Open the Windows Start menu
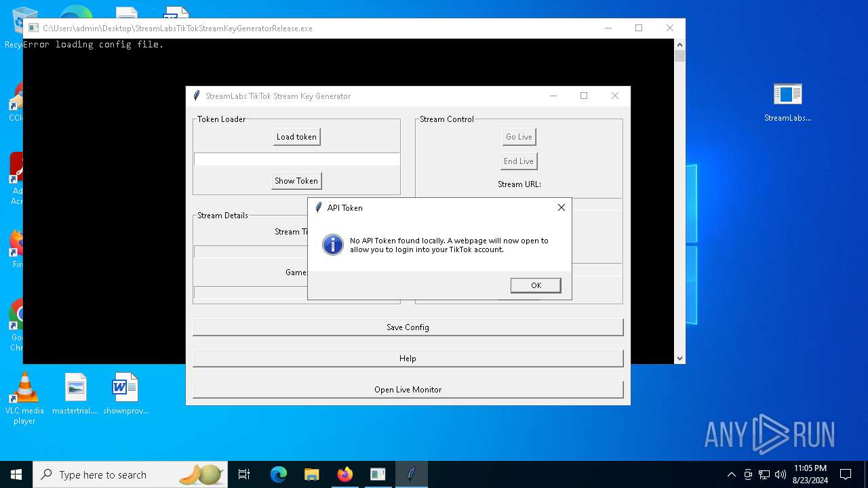The height and width of the screenshot is (488, 868). tap(16, 474)
